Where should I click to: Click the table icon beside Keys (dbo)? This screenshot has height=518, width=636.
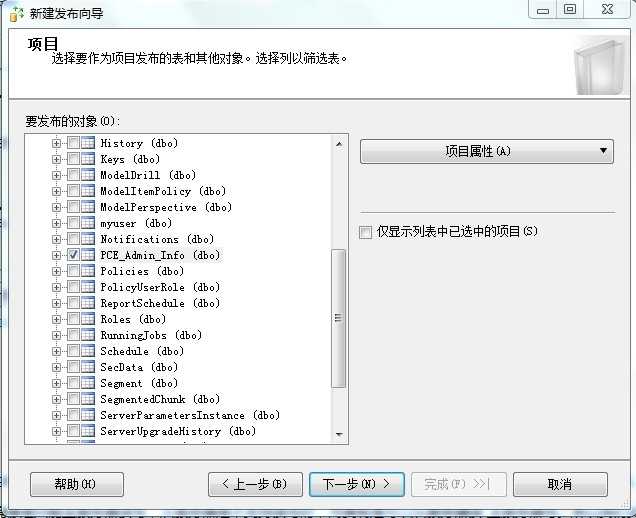[88, 159]
